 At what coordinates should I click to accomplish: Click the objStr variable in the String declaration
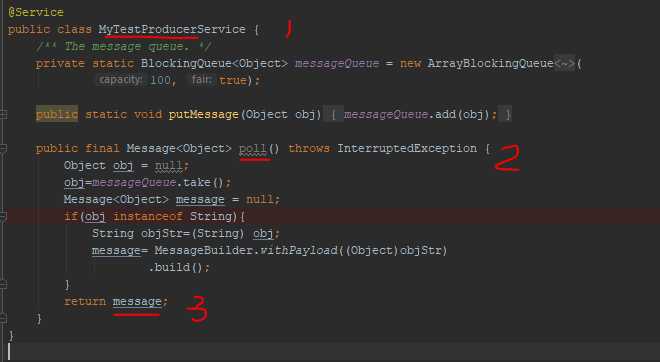162,234
